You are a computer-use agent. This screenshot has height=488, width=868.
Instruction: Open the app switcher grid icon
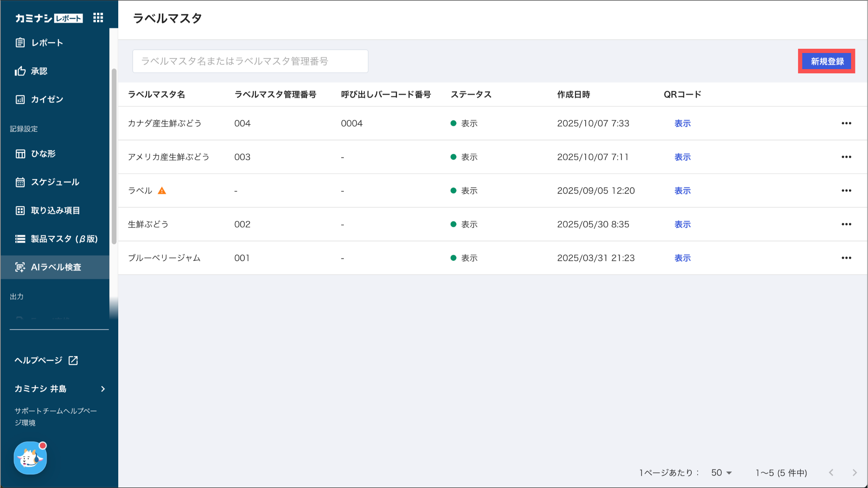[98, 17]
